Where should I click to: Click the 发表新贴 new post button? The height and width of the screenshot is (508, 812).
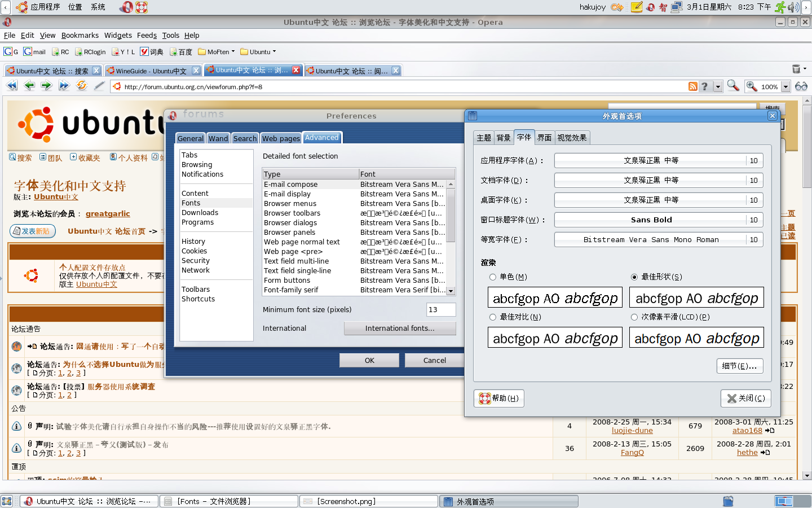click(33, 231)
